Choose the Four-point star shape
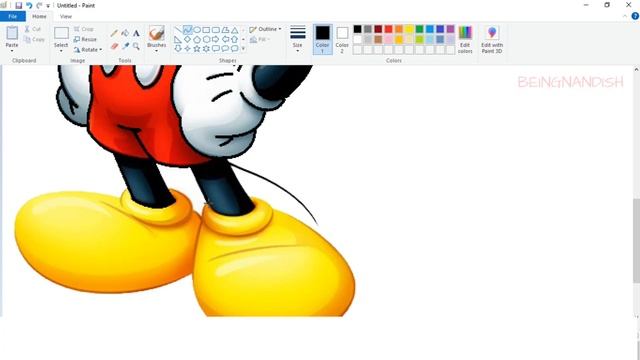This screenshot has height=360, width=640. tap(187, 49)
